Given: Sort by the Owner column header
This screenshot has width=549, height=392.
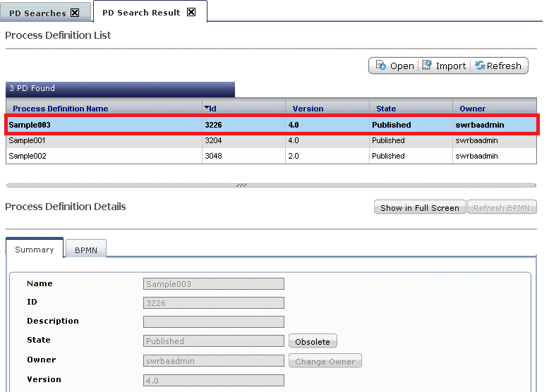Looking at the screenshot, I should pos(472,109).
